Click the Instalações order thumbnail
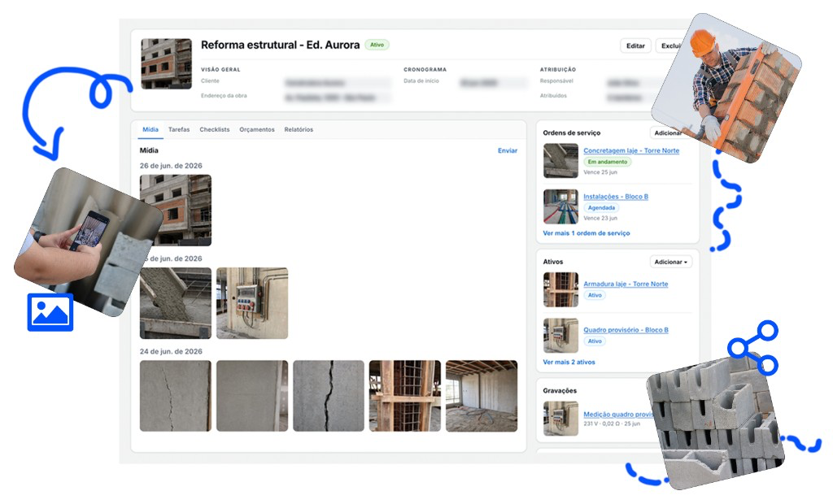The width and height of the screenshot is (833, 504). pos(560,206)
